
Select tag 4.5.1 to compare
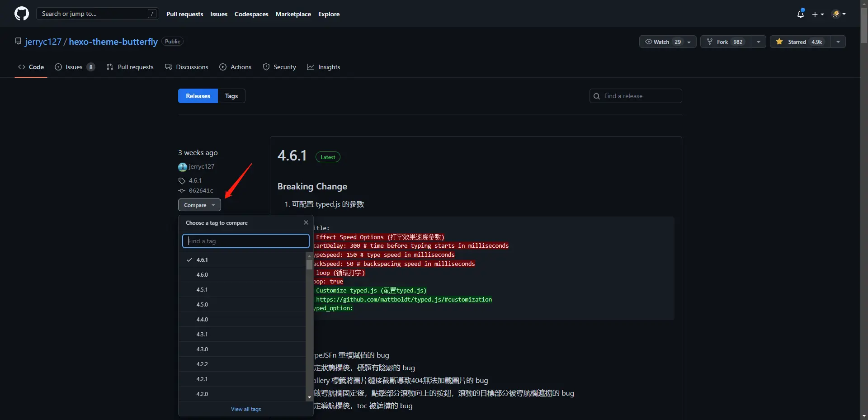tap(242, 289)
